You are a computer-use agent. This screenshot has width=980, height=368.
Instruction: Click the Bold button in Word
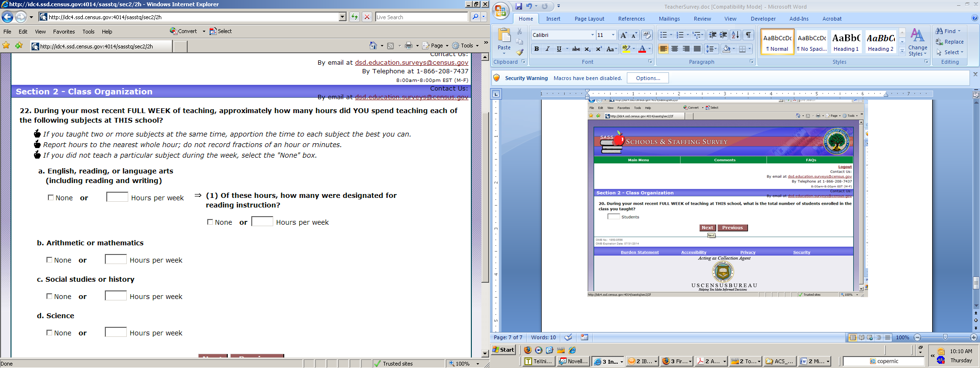coord(536,49)
